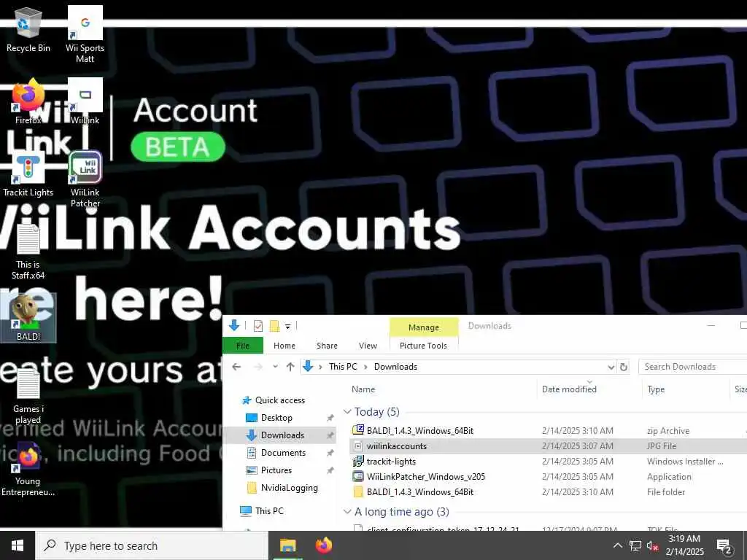Select Documents in the navigation pane
Image resolution: width=747 pixels, height=560 pixels.
tap(283, 453)
